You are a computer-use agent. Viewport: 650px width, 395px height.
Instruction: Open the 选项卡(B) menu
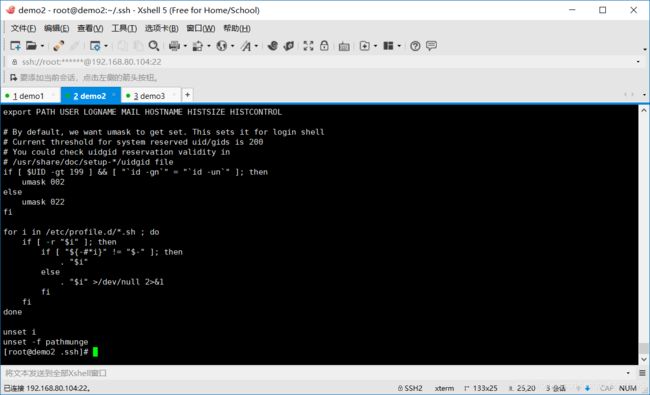coord(162,28)
